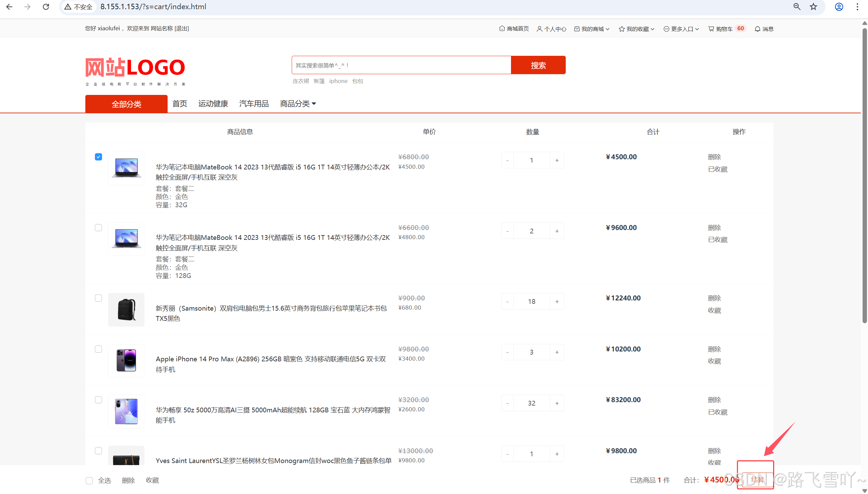Click the bookmark star icon
Image resolution: width=868 pixels, height=494 pixels.
(x=813, y=7)
